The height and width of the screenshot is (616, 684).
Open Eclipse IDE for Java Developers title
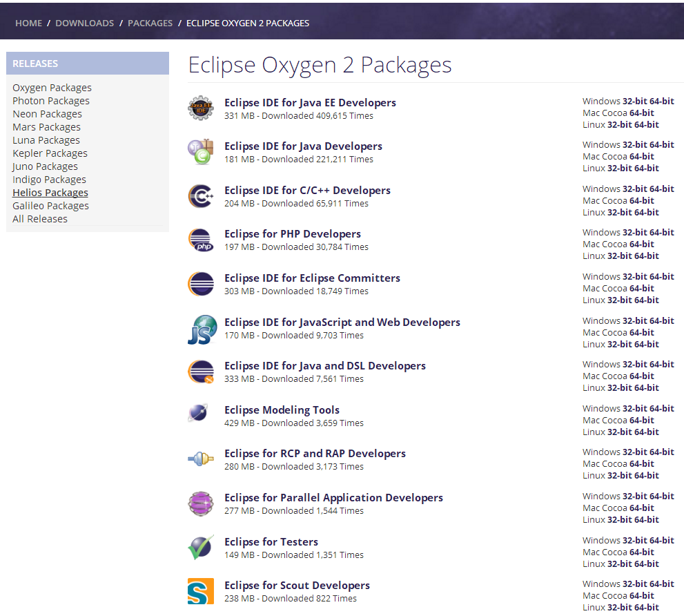(x=303, y=146)
